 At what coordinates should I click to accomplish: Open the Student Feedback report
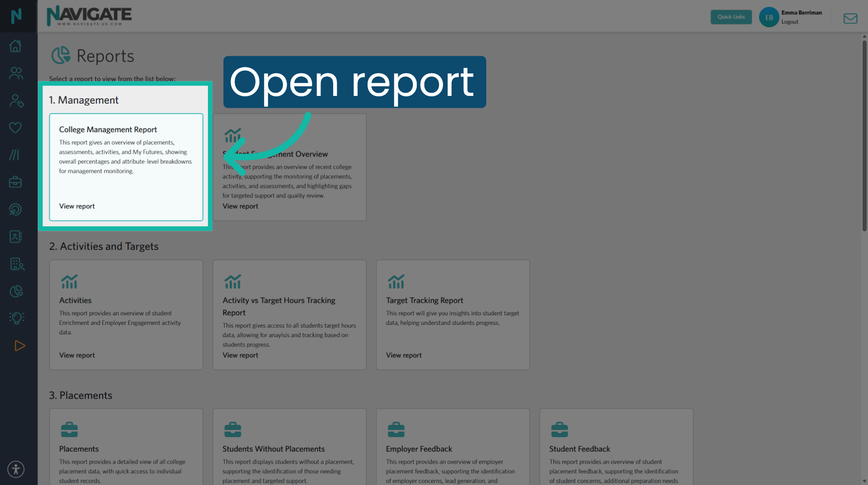point(580,449)
